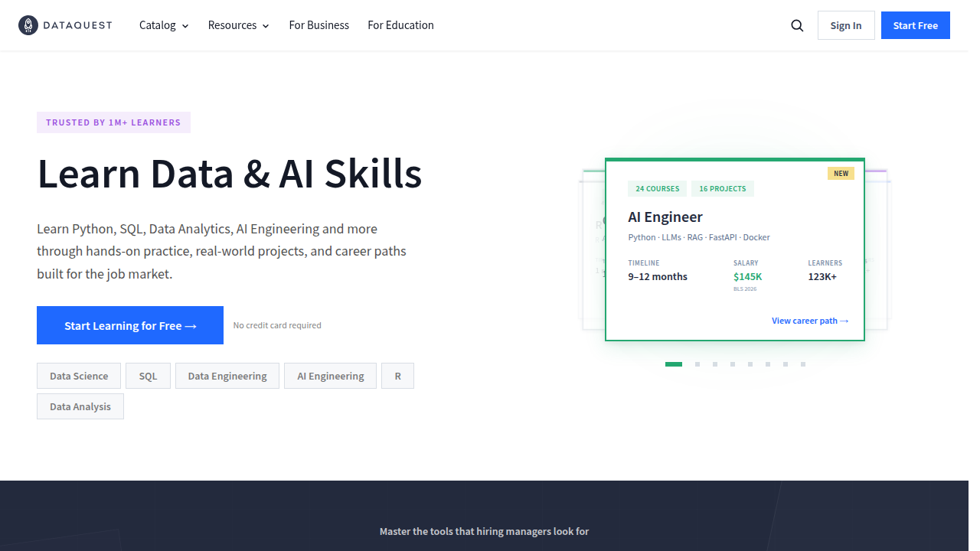Click the Trusted by 1M+ Learners badge

pos(113,122)
